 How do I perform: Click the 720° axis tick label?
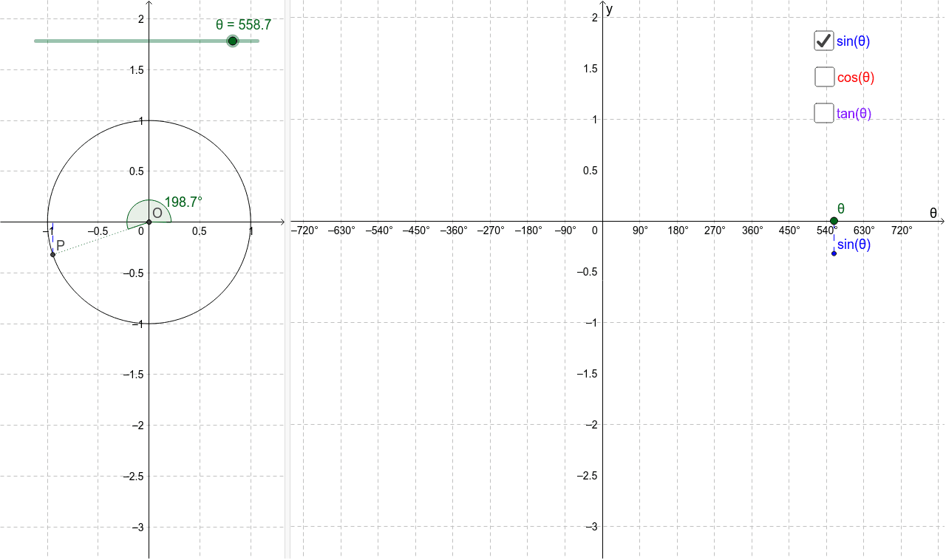tap(902, 231)
